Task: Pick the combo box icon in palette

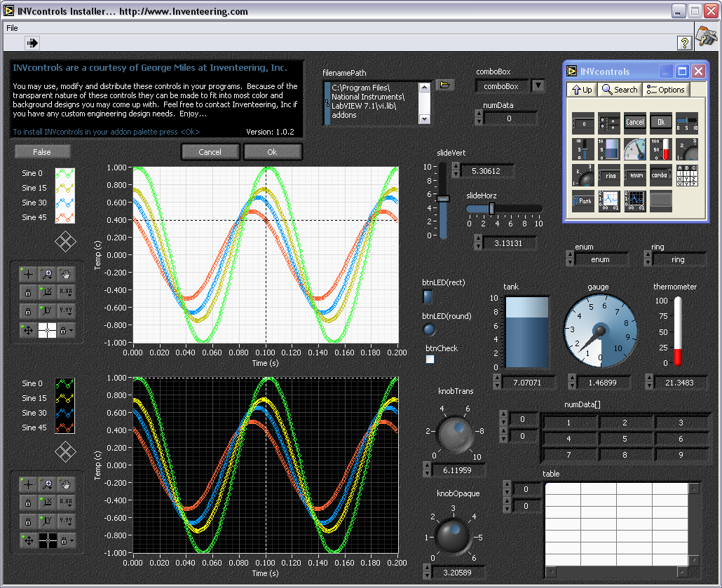Action: click(x=661, y=175)
